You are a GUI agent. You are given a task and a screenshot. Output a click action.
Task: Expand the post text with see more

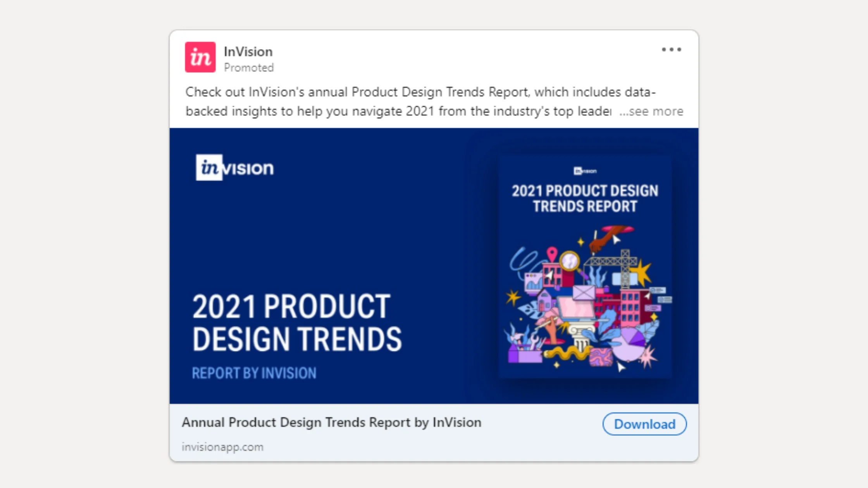(652, 111)
